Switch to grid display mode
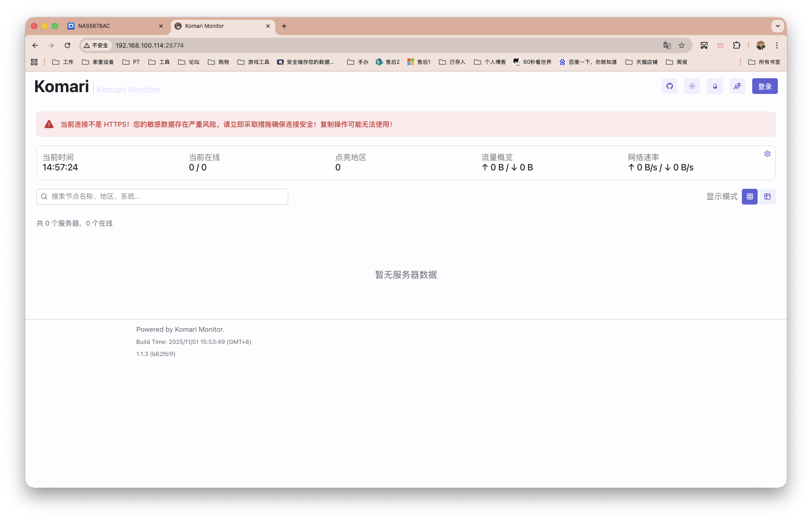Screen dimensions: 812x521 pyautogui.click(x=750, y=196)
